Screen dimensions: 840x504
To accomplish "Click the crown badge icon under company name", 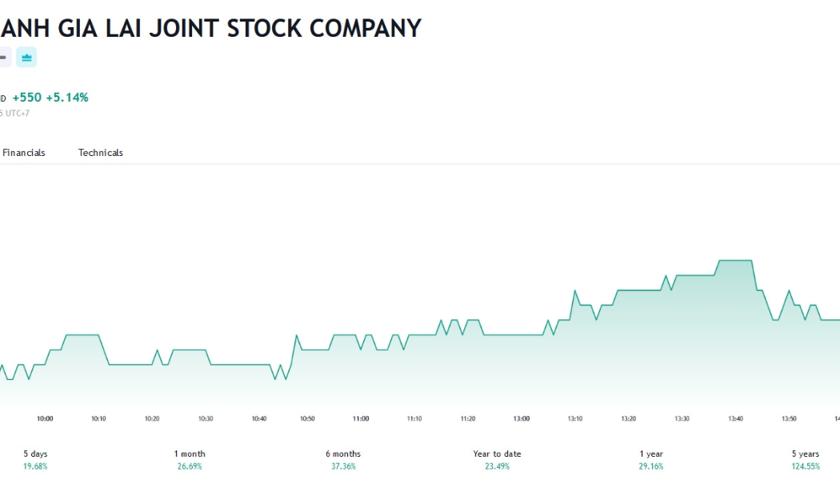I will [26, 58].
